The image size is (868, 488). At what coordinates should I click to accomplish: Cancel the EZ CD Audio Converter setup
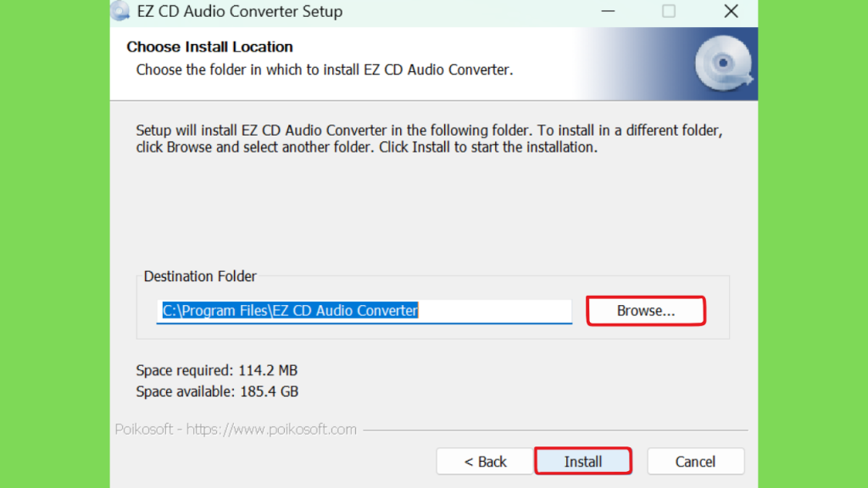pos(695,462)
